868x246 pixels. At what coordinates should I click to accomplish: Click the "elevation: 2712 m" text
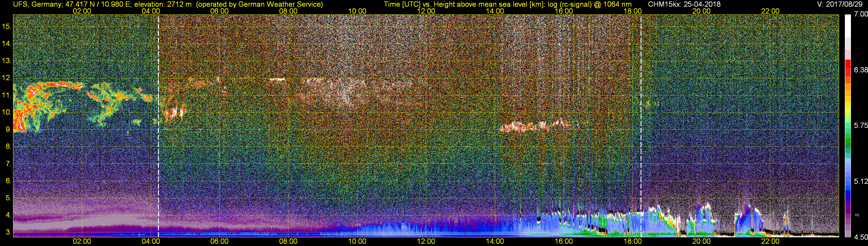[163, 4]
